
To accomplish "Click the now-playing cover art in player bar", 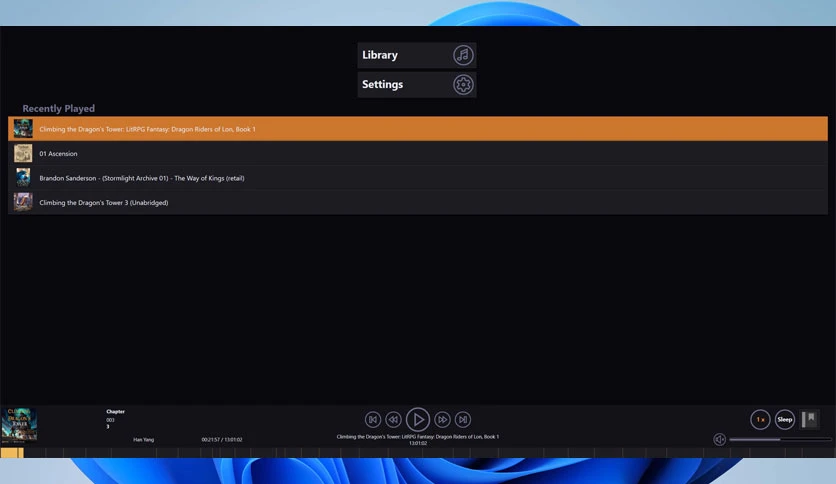I will tap(19, 425).
